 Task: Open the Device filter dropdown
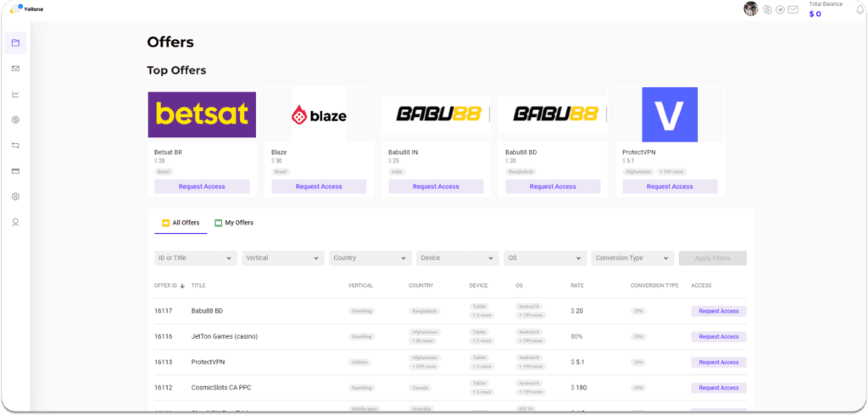pos(458,257)
